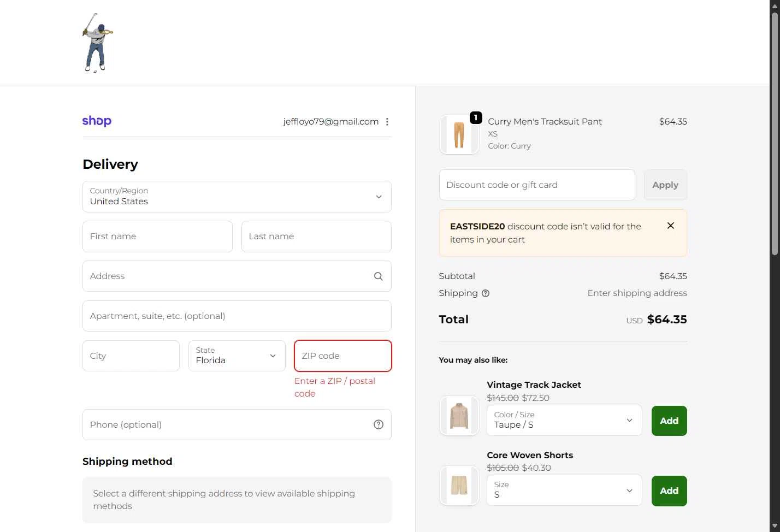The height and width of the screenshot is (532, 780).
Task: Open the Country/Region dropdown
Action: pyautogui.click(x=237, y=197)
